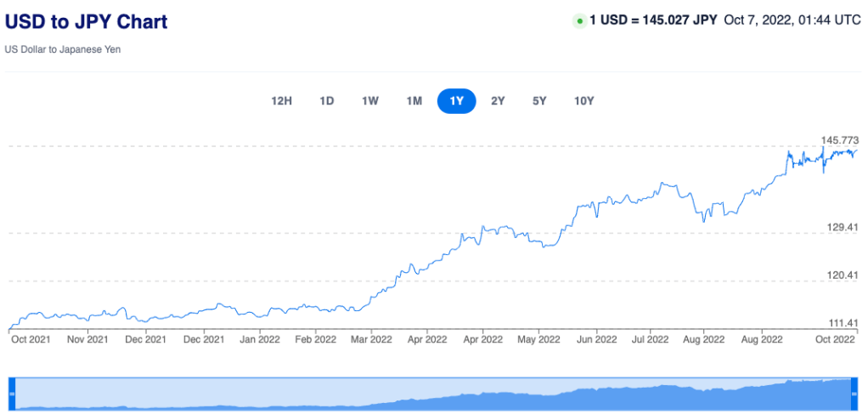The height and width of the screenshot is (420, 868).
Task: Click the USD to JPY Chart heading
Action: pos(87,22)
